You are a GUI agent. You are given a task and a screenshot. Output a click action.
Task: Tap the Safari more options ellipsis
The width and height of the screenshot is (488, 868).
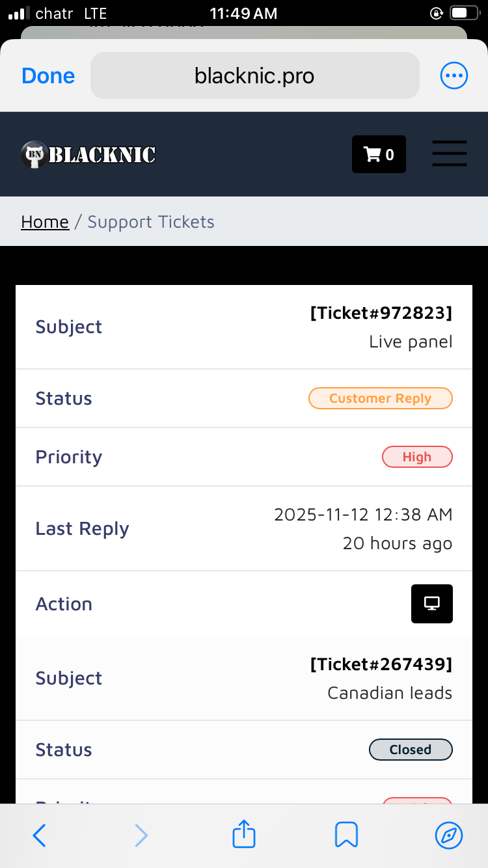click(x=454, y=76)
